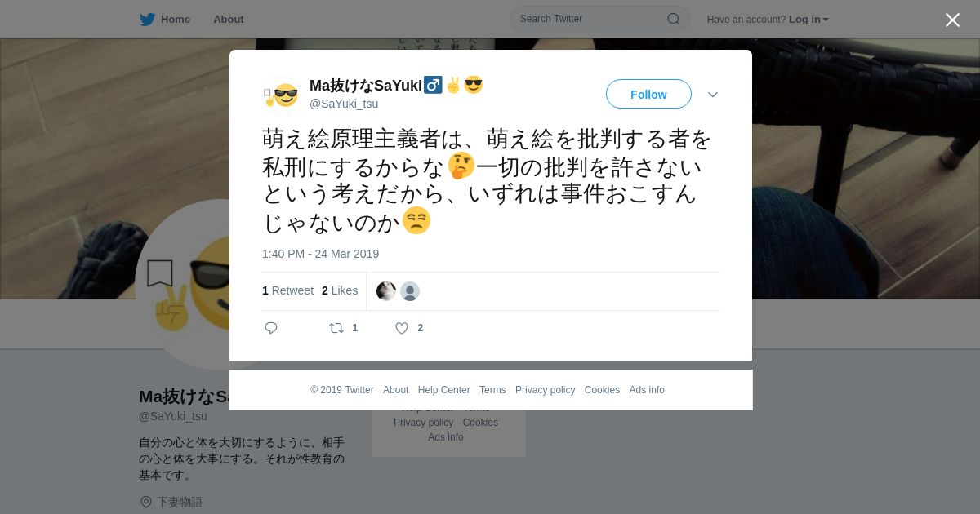Open the Help Center footer link
This screenshot has height=514, width=980.
tap(443, 390)
